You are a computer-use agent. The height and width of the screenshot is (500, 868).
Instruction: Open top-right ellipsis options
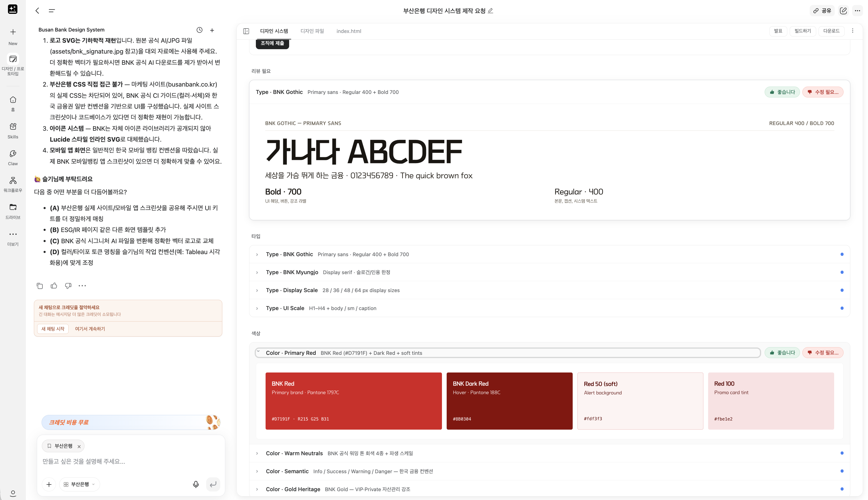pyautogui.click(x=857, y=11)
